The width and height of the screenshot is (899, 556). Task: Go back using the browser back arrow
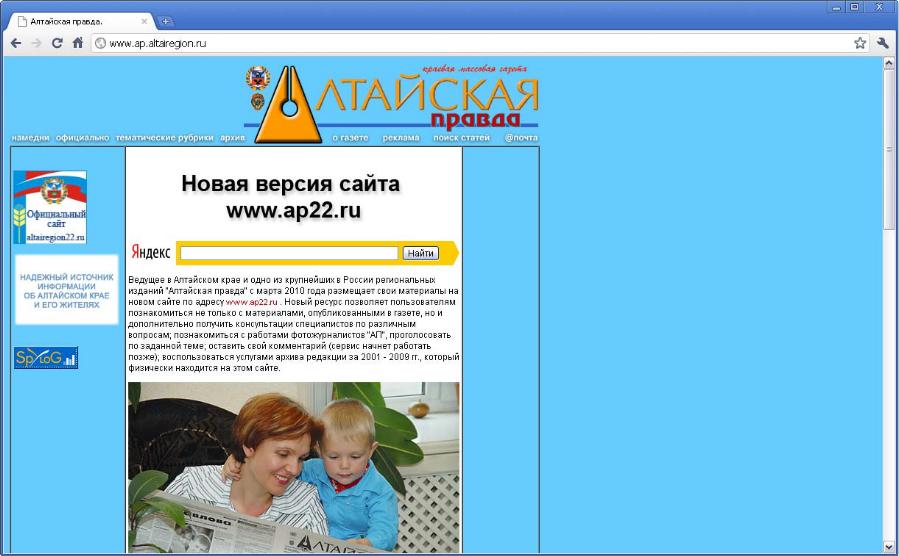coord(16,43)
